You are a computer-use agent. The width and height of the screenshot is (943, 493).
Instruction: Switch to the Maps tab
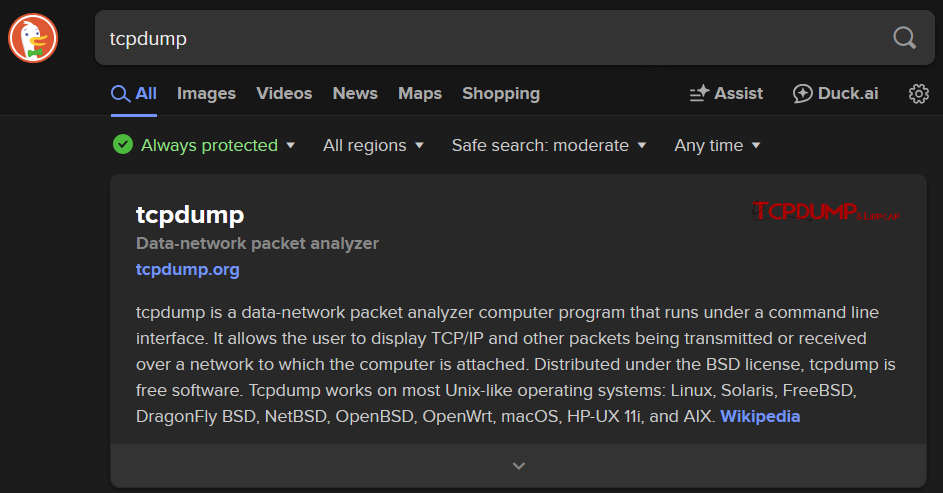[x=420, y=94]
